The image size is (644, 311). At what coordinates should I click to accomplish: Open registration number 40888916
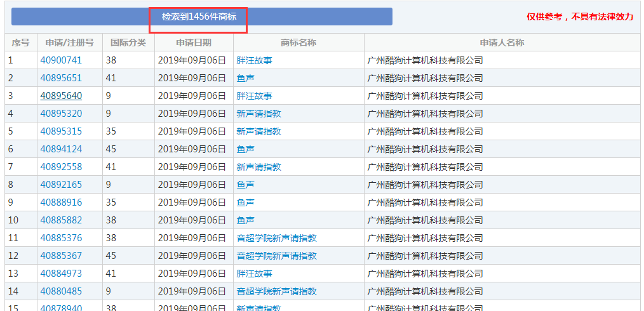(61, 202)
